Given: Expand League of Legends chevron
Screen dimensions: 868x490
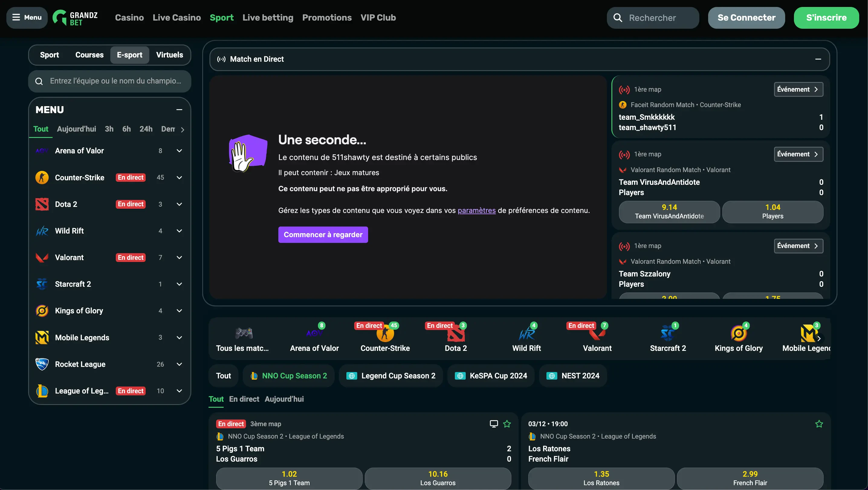Looking at the screenshot, I should click(179, 391).
